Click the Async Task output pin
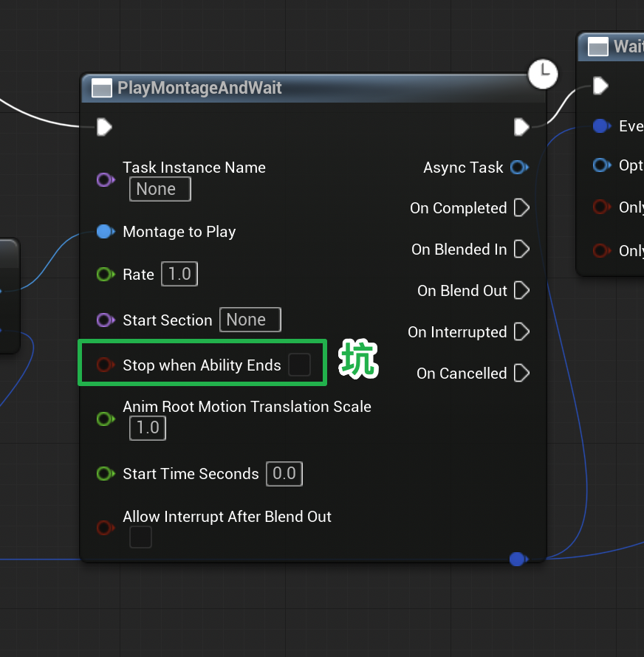Viewport: 644px width, 657px height. point(519,168)
